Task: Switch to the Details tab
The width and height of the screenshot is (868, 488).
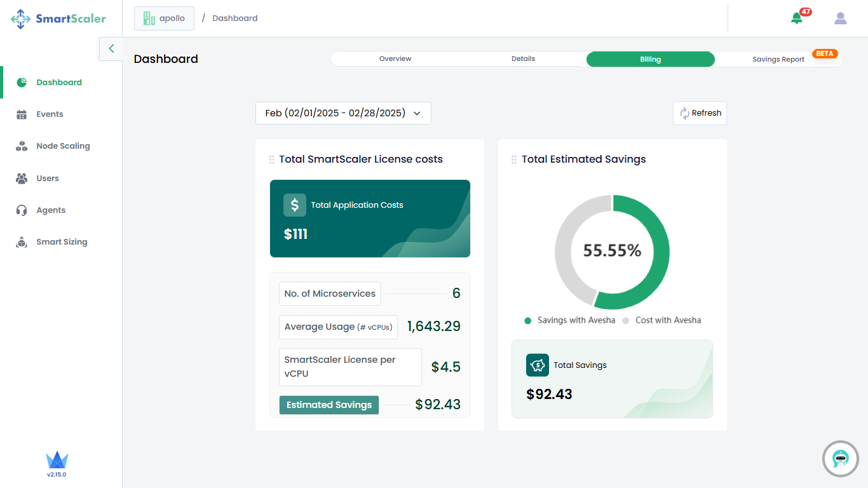Action: coord(523,59)
